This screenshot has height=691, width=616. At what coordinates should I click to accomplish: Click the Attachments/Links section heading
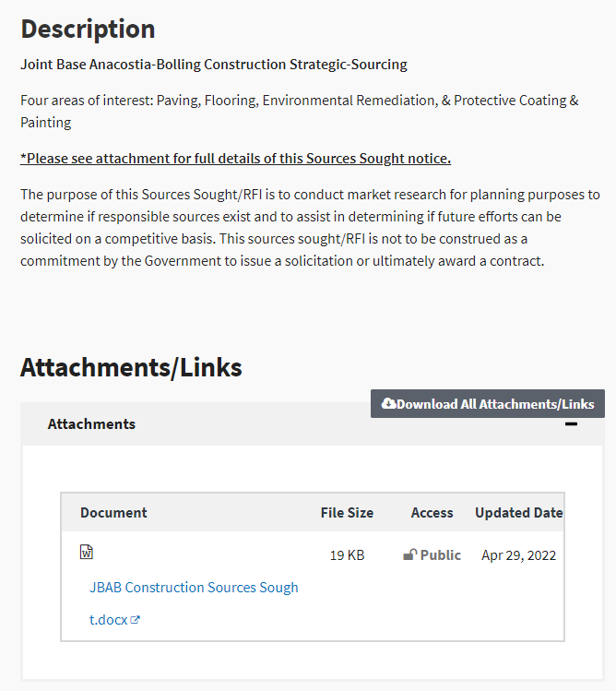pos(131,367)
